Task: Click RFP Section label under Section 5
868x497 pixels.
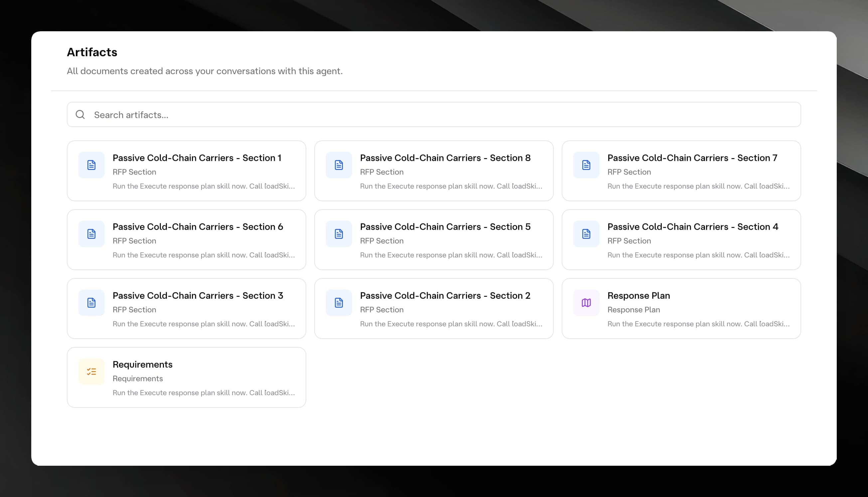Action: pyautogui.click(x=382, y=241)
